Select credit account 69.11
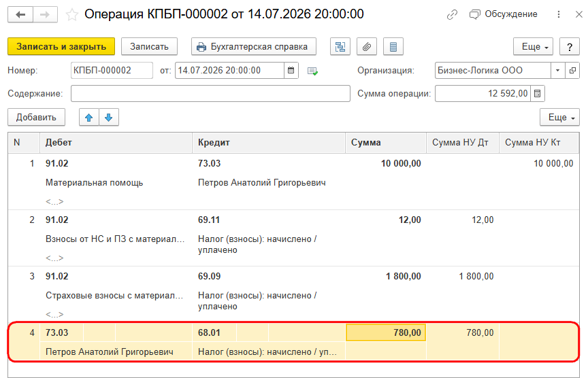The height and width of the screenshot is (378, 588). pyautogui.click(x=209, y=220)
